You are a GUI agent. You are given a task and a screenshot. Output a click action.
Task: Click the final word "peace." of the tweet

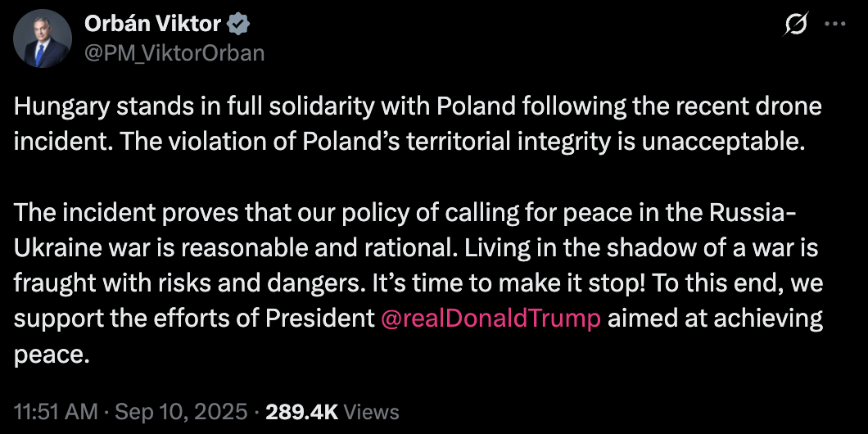coord(50,355)
